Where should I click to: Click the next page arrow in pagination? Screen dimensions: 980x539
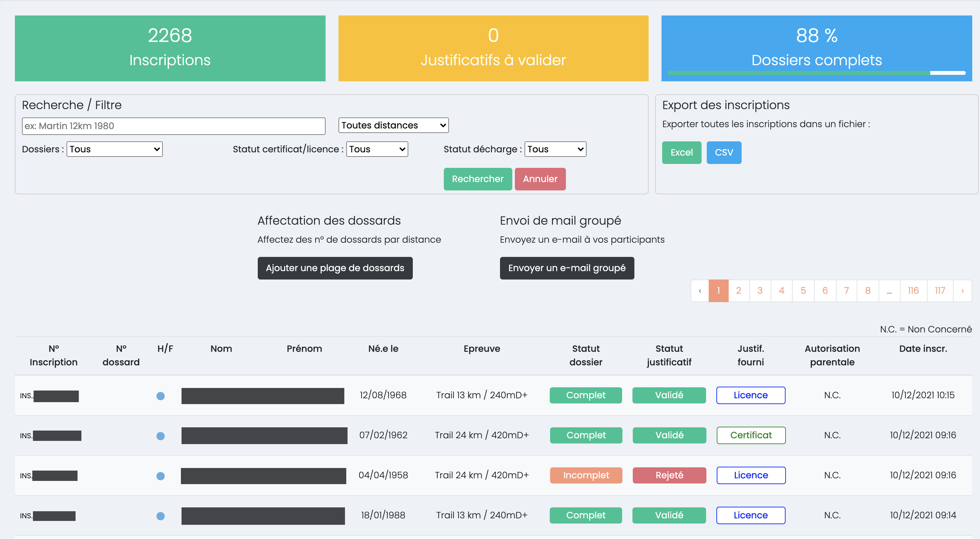(x=963, y=291)
